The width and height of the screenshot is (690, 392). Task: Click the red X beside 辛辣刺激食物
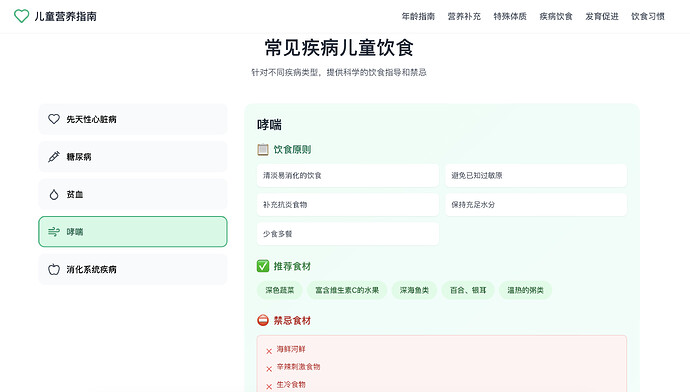coord(269,369)
